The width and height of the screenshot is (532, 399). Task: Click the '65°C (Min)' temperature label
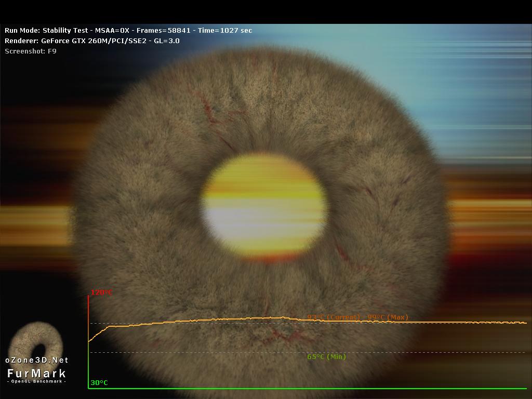click(x=326, y=356)
